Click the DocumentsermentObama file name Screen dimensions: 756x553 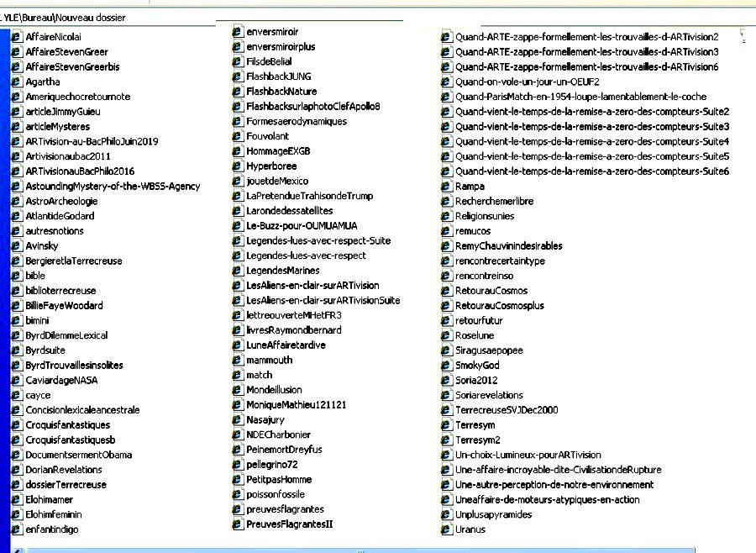pos(79,455)
